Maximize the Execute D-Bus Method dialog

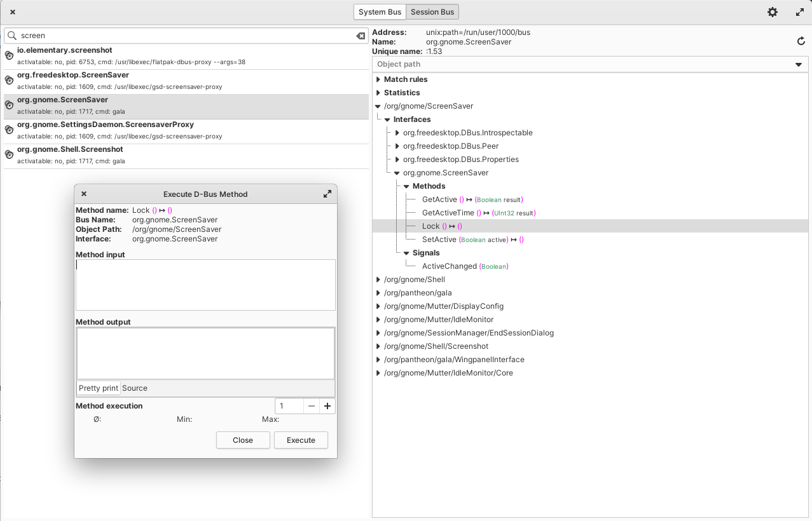327,194
